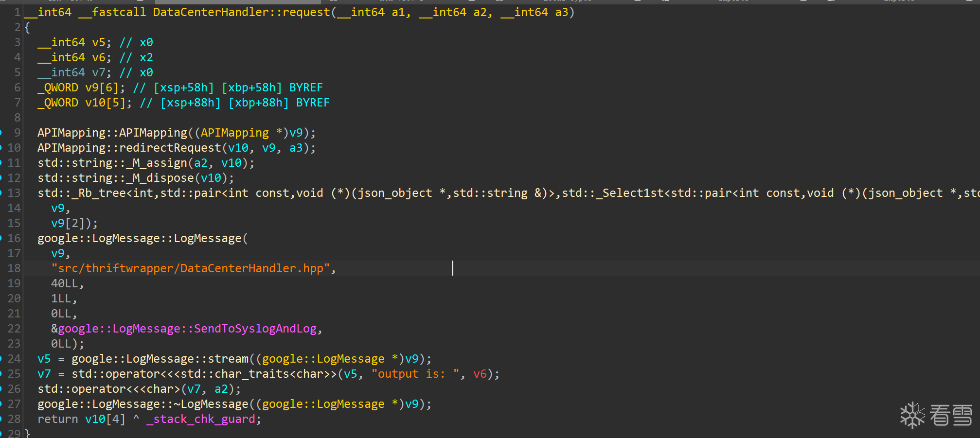Click std::operator<<<char> call on line 26
This screenshot has width=980, height=438.
[x=109, y=389]
